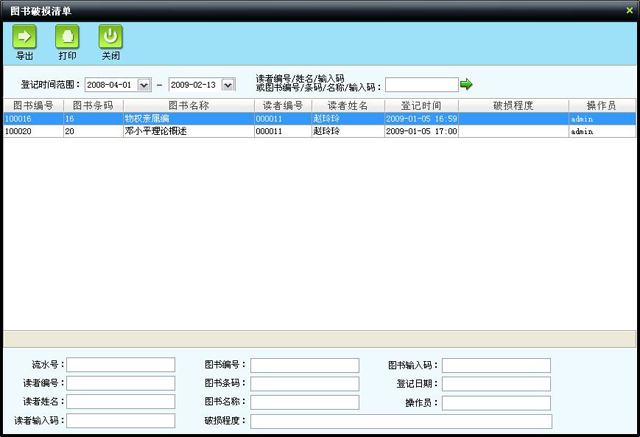Viewport: 640px width, 437px height.
Task: Open the end date 2009-02-13 dropdown
Action: (227, 85)
